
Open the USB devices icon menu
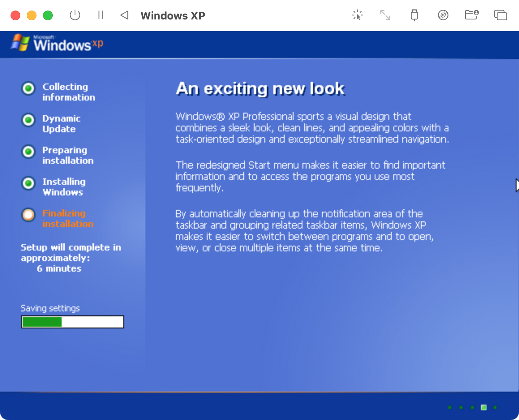[414, 15]
